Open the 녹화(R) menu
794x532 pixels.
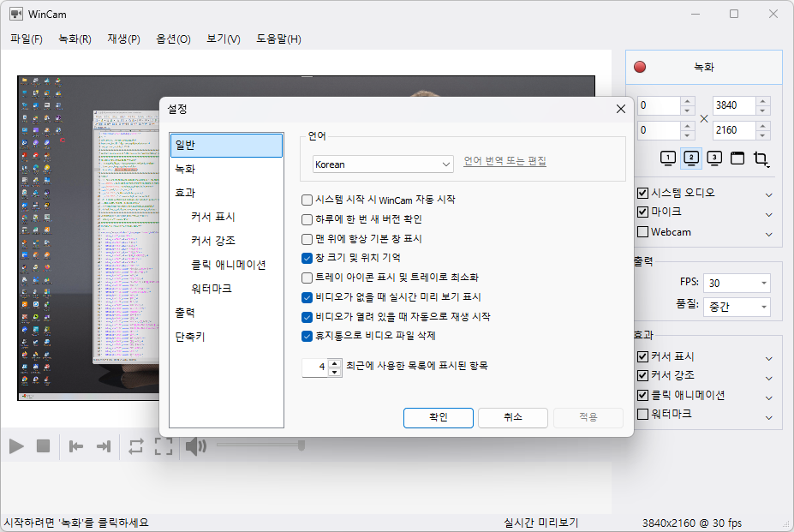(75, 39)
